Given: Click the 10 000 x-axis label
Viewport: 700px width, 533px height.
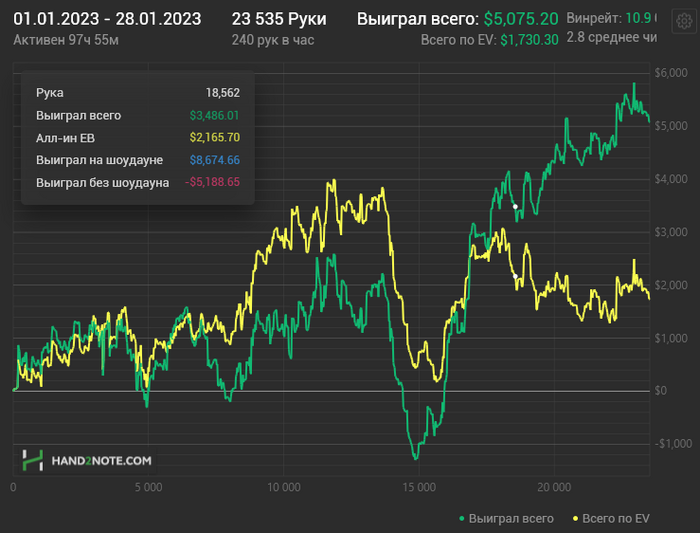Looking at the screenshot, I should coord(284,487).
